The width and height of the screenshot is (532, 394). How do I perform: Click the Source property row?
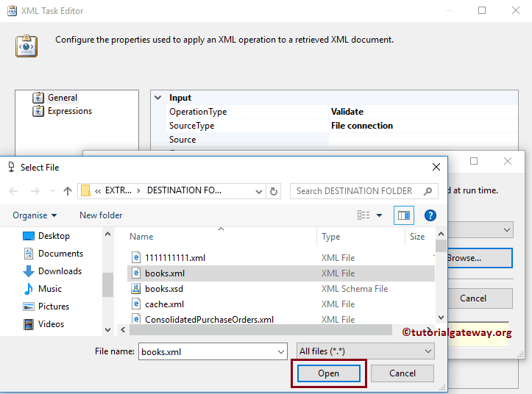341,140
